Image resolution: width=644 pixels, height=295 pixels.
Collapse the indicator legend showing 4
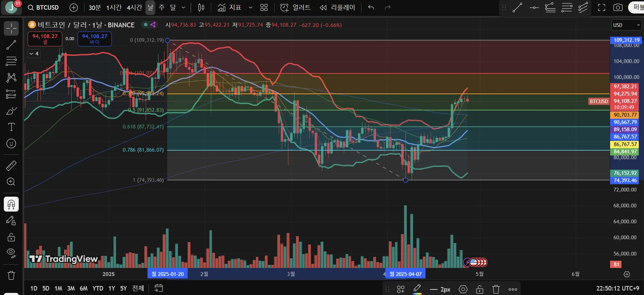(x=34, y=54)
